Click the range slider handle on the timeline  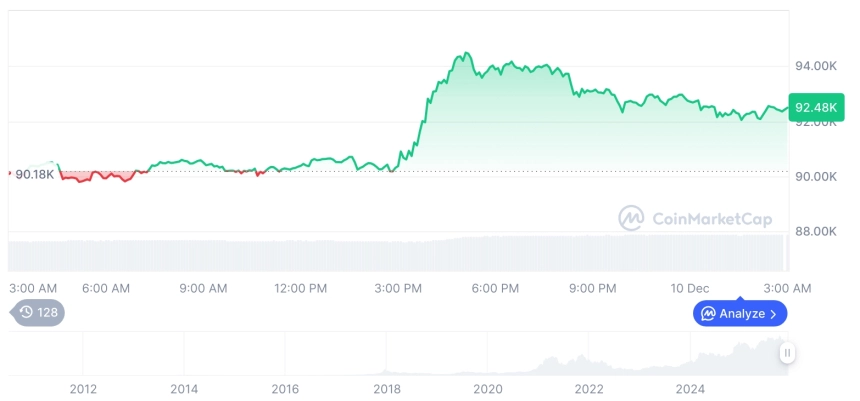(x=788, y=352)
